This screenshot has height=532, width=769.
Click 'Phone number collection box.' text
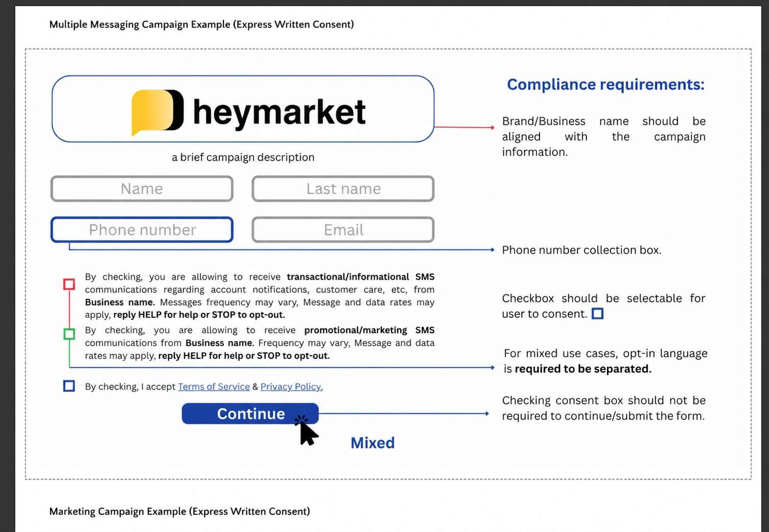tap(581, 250)
